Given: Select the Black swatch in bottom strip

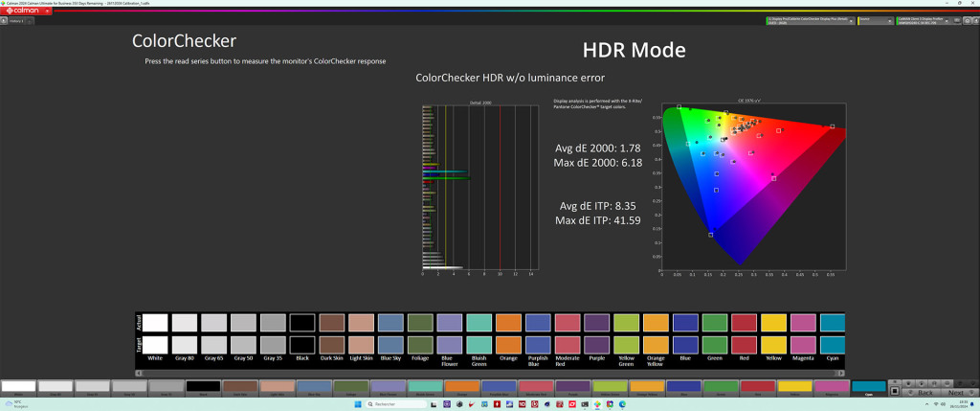Looking at the screenshot, I should [203, 387].
